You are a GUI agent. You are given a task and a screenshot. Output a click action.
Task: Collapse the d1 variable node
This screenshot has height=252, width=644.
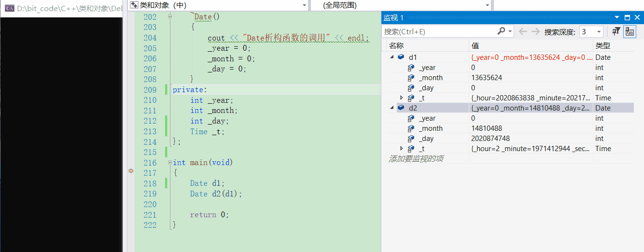[x=392, y=57]
